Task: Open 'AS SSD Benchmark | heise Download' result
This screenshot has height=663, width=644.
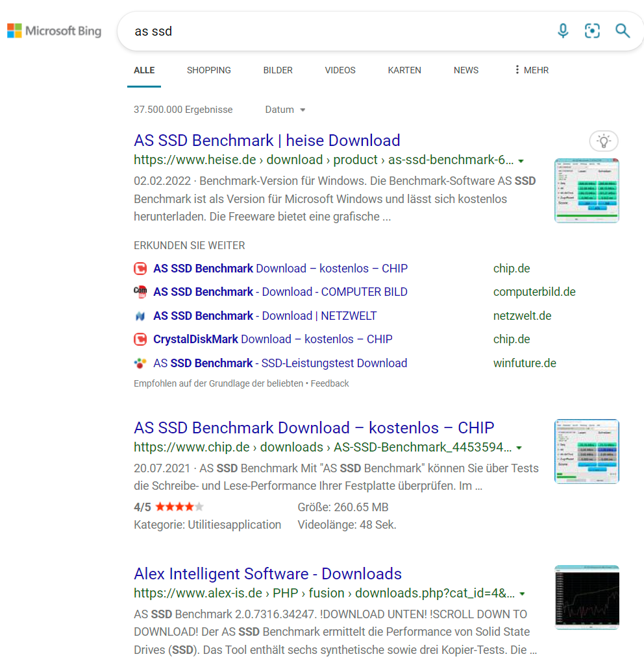Action: pyautogui.click(x=267, y=140)
